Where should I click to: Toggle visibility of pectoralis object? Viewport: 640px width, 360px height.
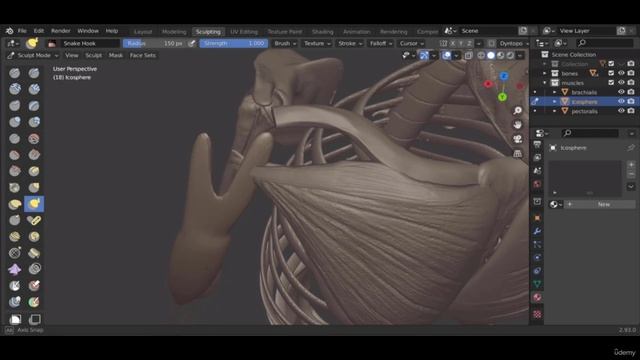[621, 111]
